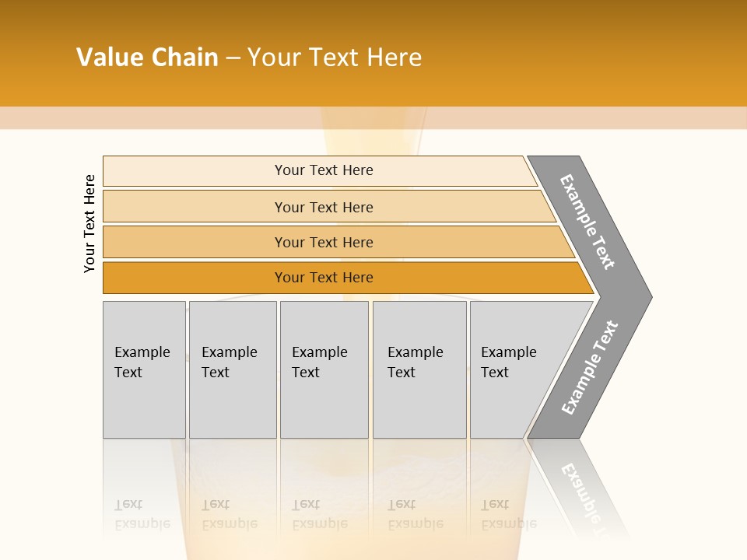The image size is (747, 560).
Task: Select the topmost lightest "Your Text Here" bar
Action: pyautogui.click(x=323, y=171)
